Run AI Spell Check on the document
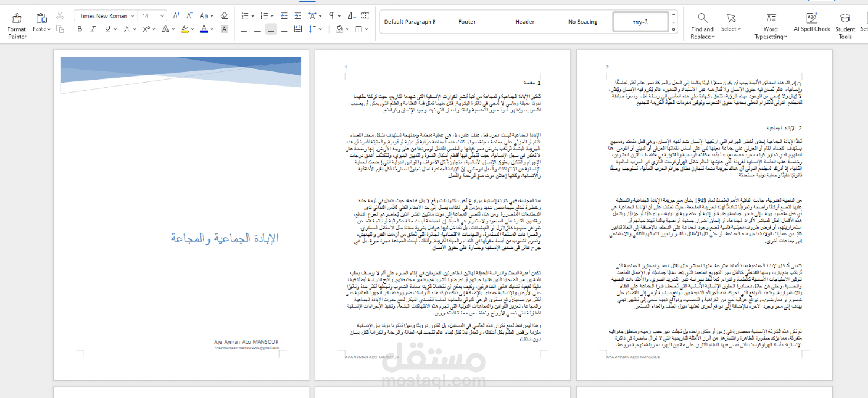Screen dimensions: 868x398 (x=811, y=24)
